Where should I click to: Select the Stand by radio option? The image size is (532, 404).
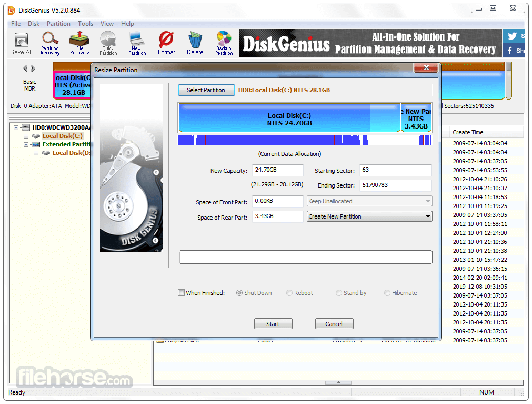338,293
